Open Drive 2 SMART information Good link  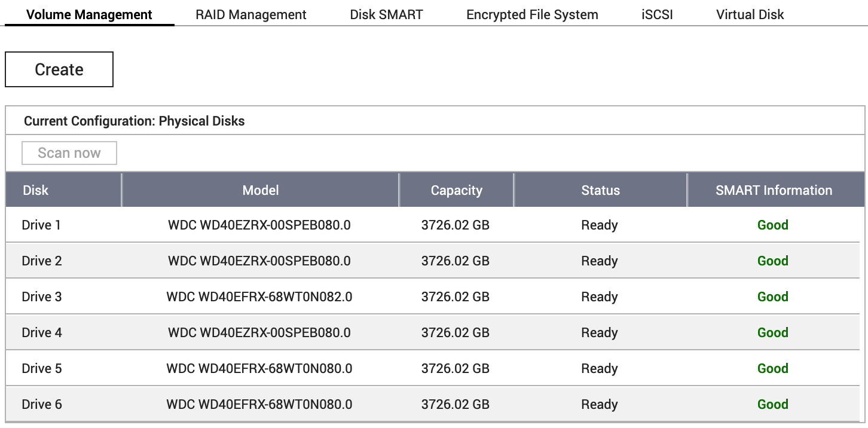tap(773, 261)
